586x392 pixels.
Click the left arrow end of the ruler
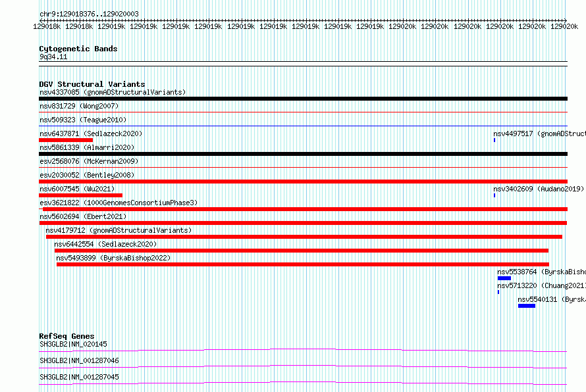pos(41,20)
